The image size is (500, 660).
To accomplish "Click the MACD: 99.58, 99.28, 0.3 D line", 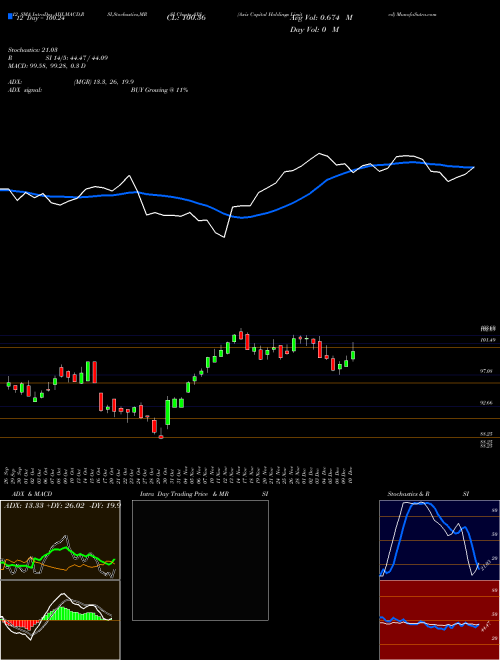I will [47, 66].
